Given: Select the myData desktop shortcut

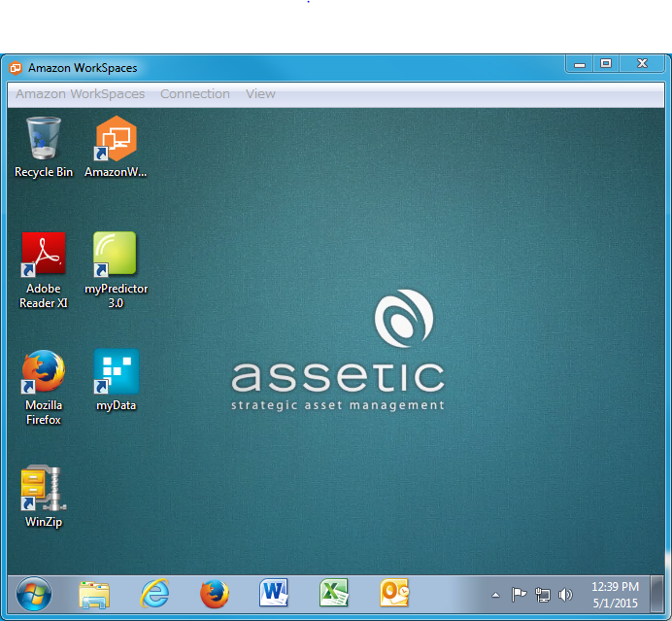Looking at the screenshot, I should tap(116, 372).
